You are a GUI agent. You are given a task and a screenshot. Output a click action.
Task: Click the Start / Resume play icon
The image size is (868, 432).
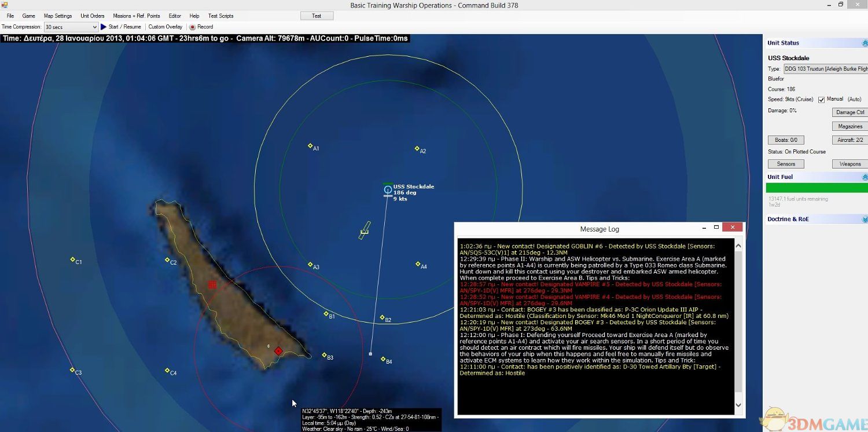[104, 27]
